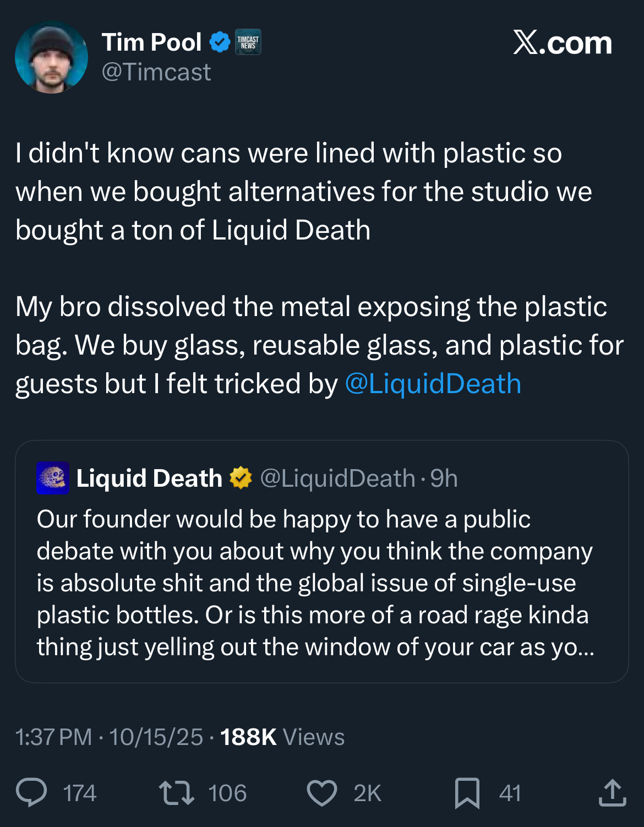644x827 pixels.
Task: Open the @LiquidDeath mention link
Action: (x=433, y=384)
